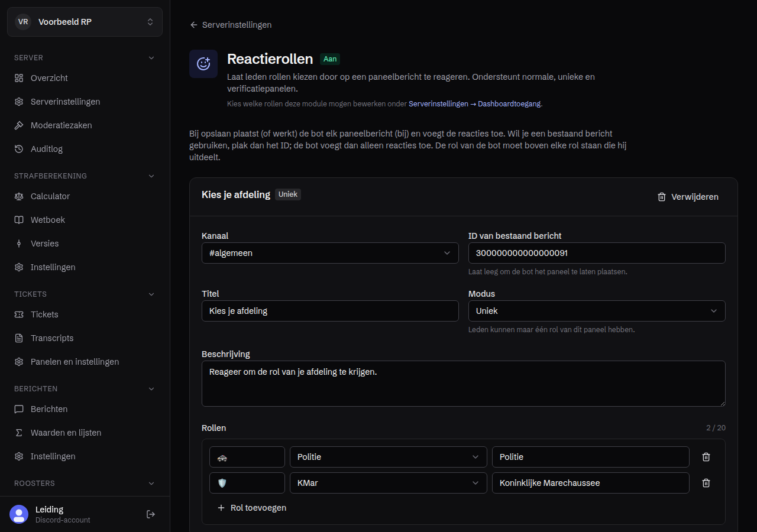Click the Moderatiezaken gavel icon

19,125
